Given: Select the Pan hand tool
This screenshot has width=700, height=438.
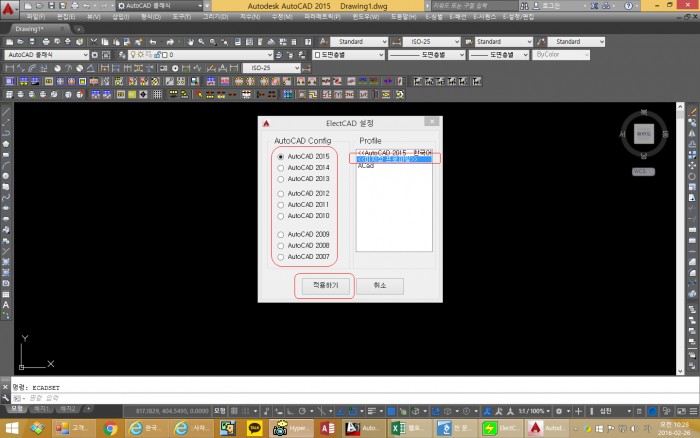Looking at the screenshot, I should (190, 42).
